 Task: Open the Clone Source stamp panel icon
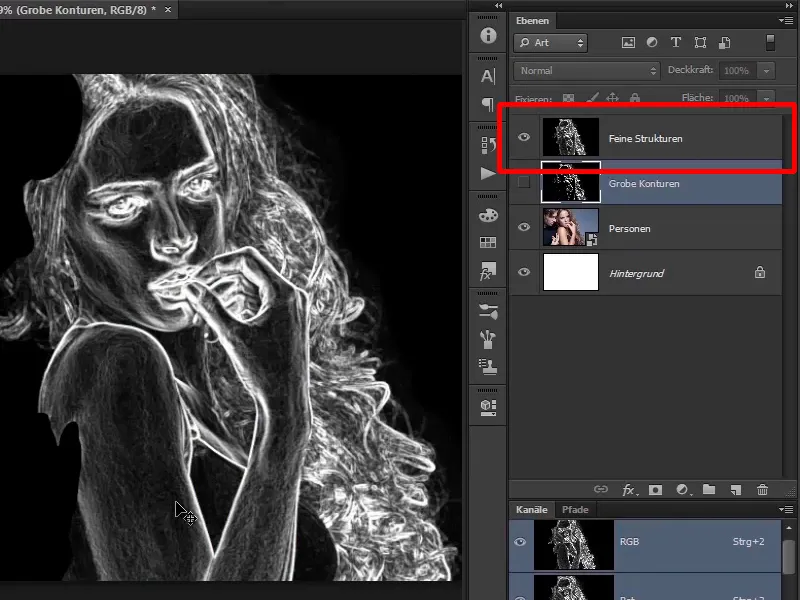[x=488, y=366]
